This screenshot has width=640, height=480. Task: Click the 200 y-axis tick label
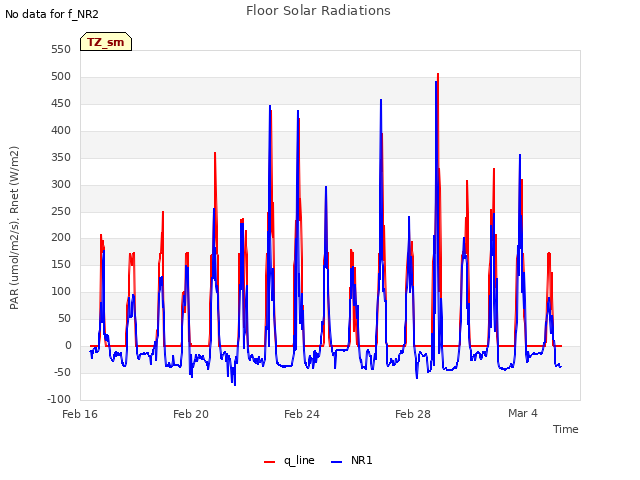point(61,238)
